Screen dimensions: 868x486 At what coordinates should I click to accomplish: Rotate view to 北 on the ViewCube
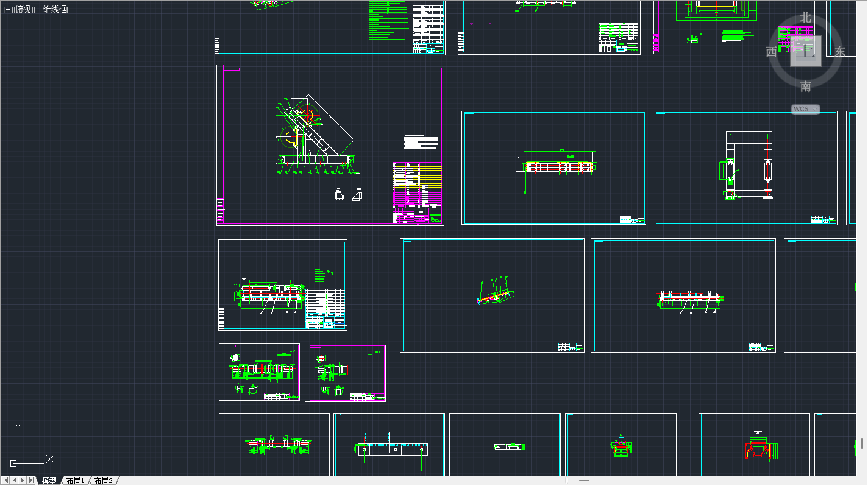click(806, 18)
